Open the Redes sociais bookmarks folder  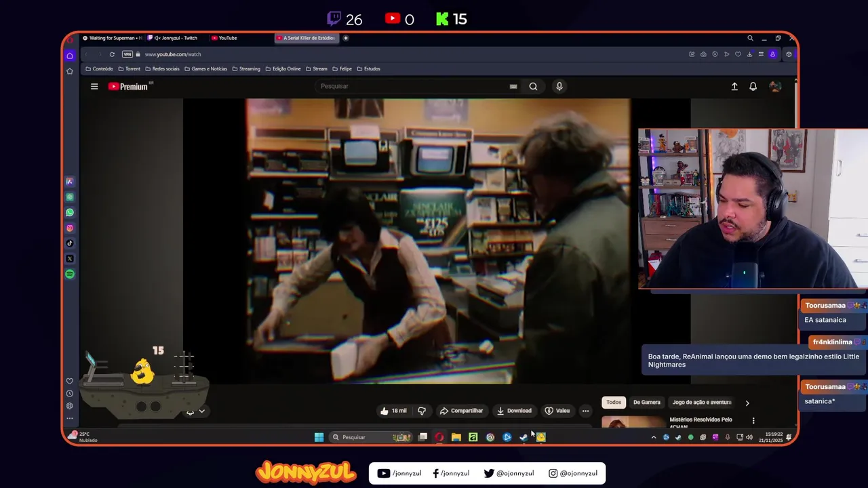pyautogui.click(x=162, y=68)
